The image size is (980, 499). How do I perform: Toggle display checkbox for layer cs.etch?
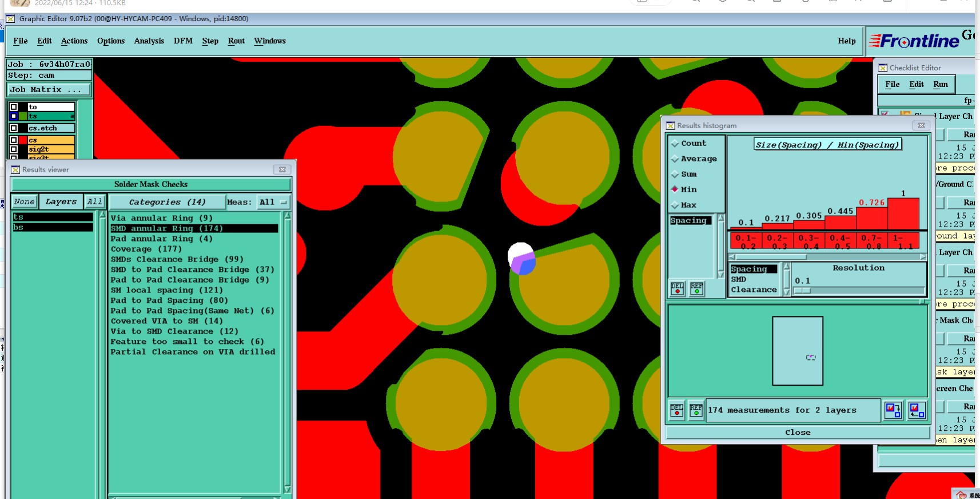[14, 128]
